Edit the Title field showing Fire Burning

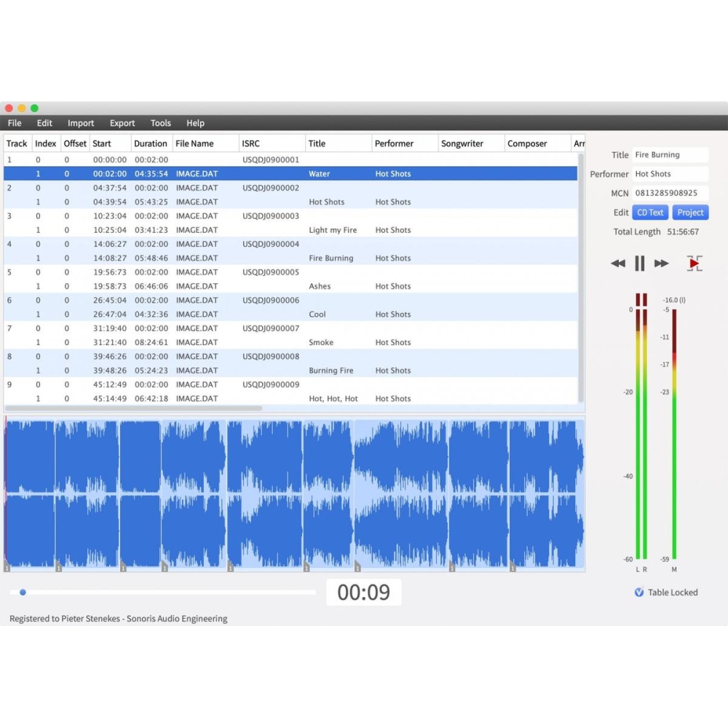670,154
